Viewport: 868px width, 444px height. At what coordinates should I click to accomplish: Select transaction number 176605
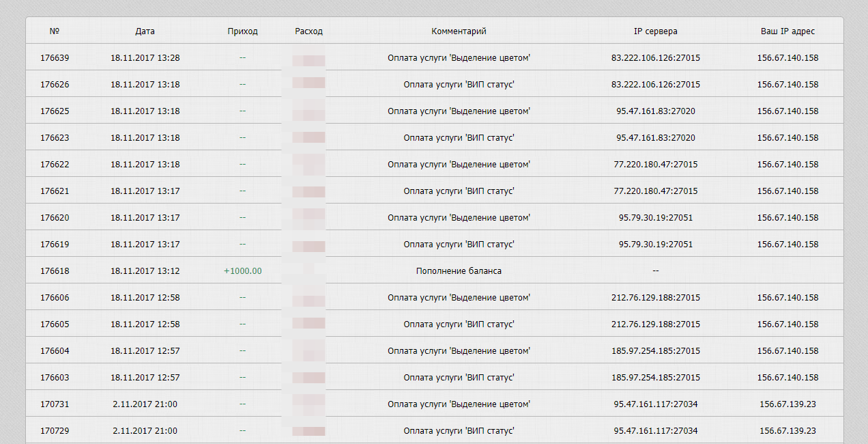click(x=55, y=324)
